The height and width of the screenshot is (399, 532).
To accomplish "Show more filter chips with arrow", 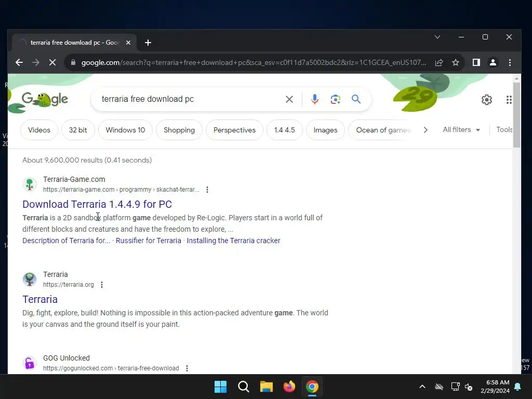I will point(425,130).
